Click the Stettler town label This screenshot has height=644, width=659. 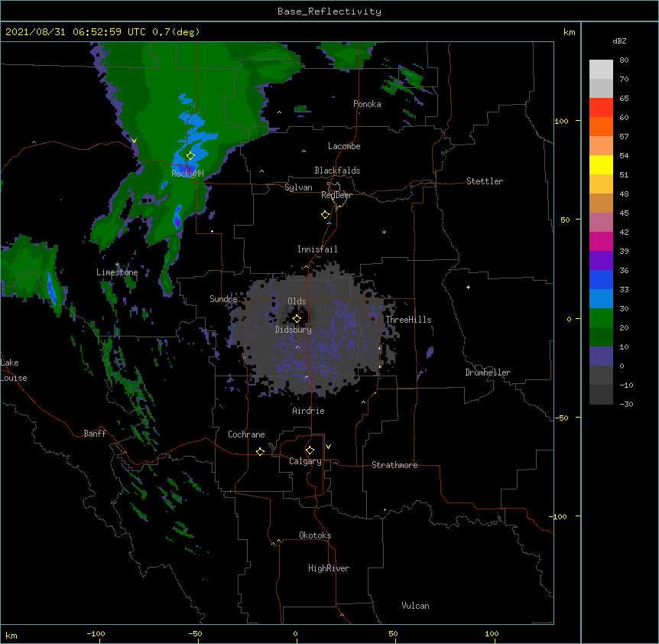(x=485, y=181)
